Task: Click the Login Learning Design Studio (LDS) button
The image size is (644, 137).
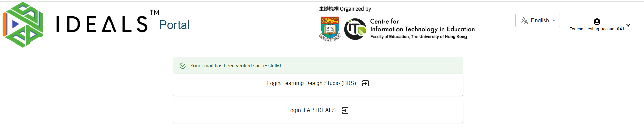Action: coord(311,83)
